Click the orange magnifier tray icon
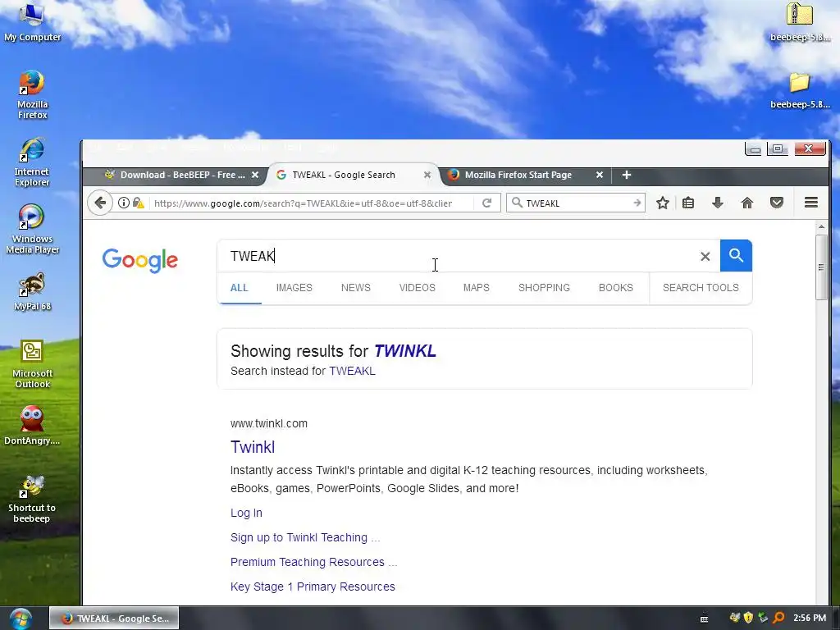 778,619
